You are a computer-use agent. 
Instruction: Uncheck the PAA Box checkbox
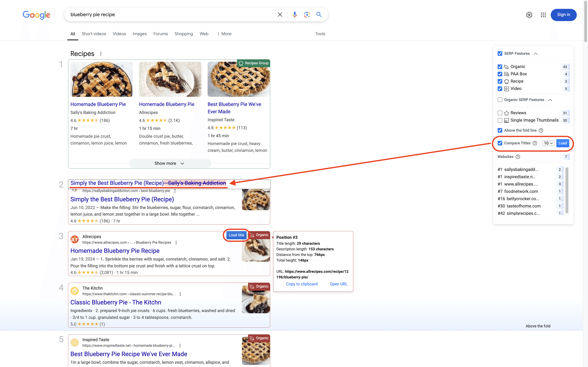click(x=500, y=74)
